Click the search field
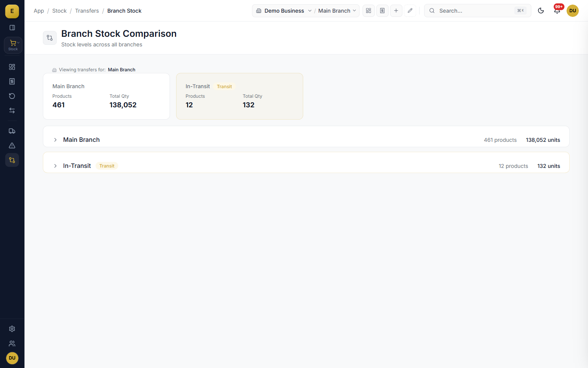This screenshot has width=588, height=368. 477,11
